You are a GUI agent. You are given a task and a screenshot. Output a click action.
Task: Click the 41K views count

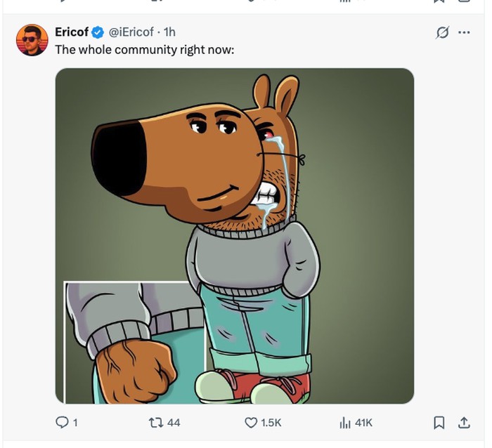[363, 422]
